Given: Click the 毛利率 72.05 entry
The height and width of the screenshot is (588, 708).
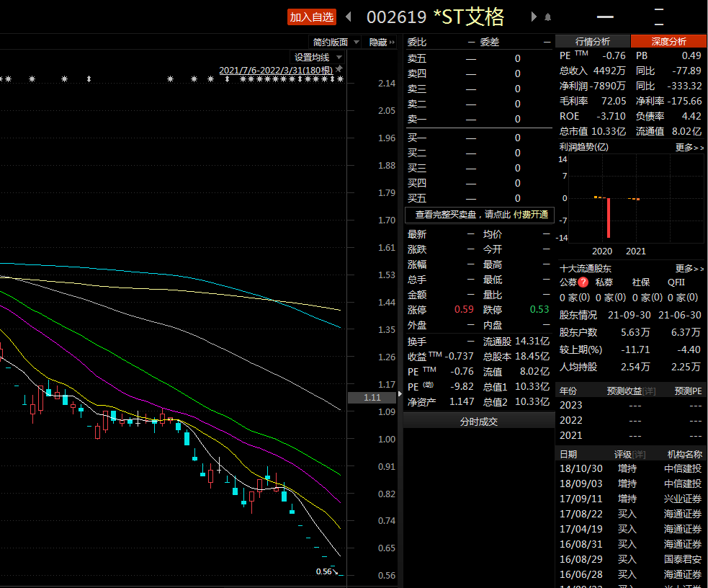Looking at the screenshot, I should click(x=593, y=101).
